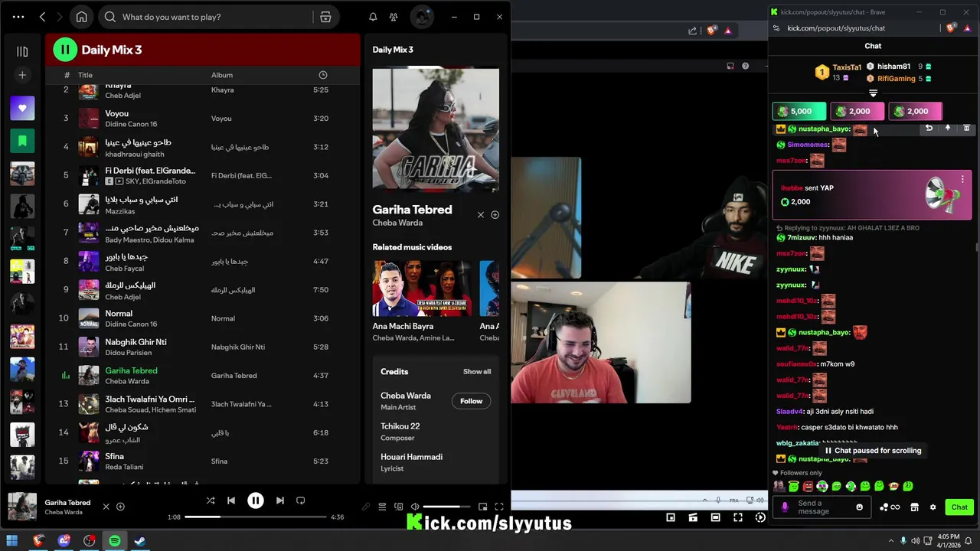Open Gariha Tebred album link in row 12
980x551 pixels.
point(234,376)
